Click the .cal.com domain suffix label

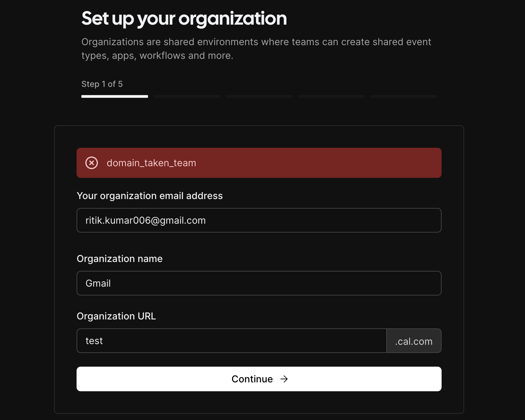(x=414, y=341)
